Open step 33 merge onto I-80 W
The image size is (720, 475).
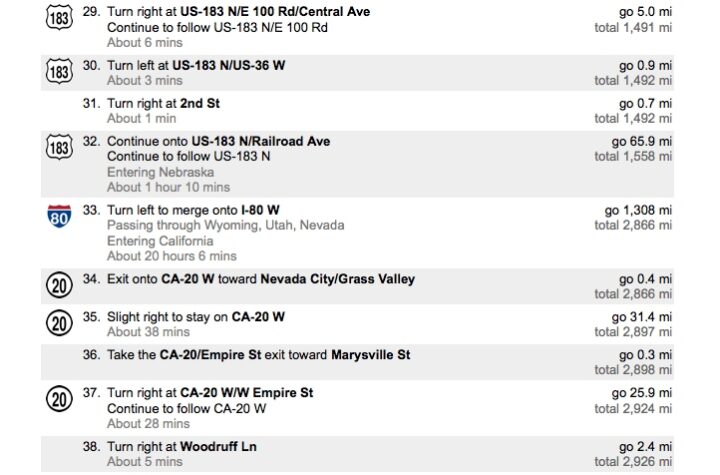pyautogui.click(x=357, y=233)
